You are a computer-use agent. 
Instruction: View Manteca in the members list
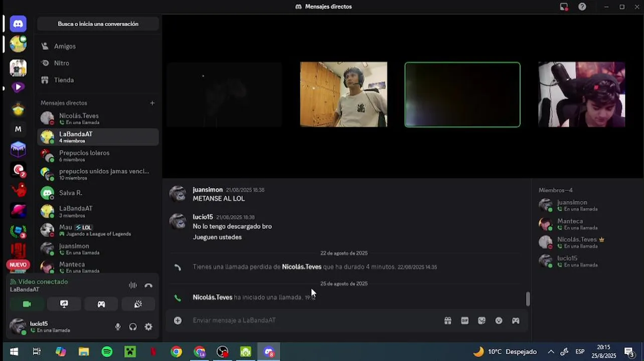(x=587, y=224)
